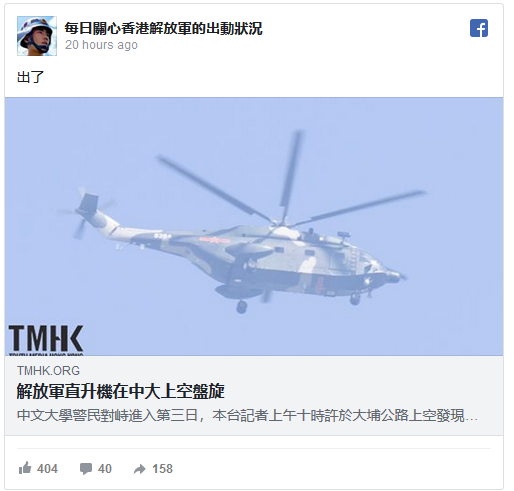Click the article description starting 中文大學警民對峙
Viewport: 514px width, 491px height.
click(247, 416)
